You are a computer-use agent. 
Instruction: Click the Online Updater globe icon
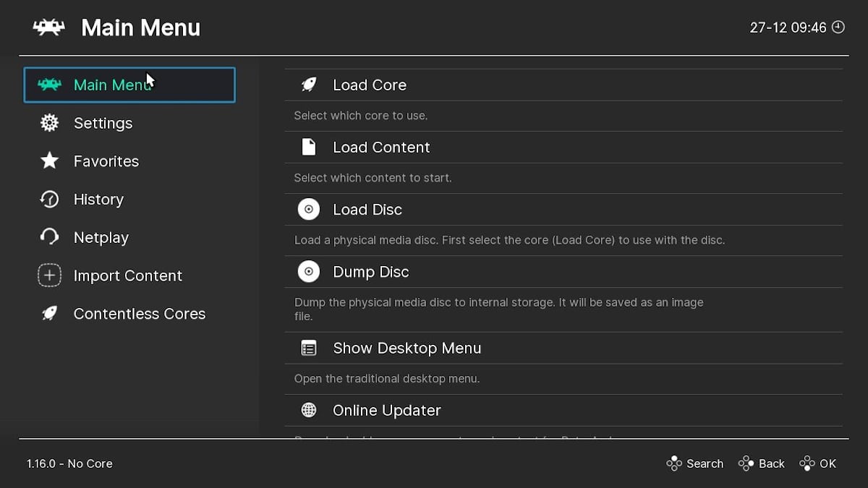tap(309, 411)
